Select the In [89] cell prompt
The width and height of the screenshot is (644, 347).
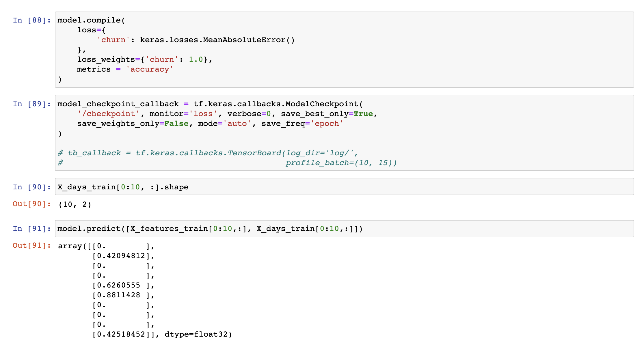click(x=32, y=104)
